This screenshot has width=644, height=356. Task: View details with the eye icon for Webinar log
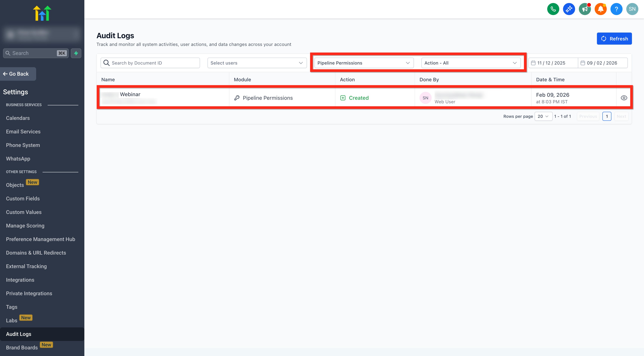tap(624, 98)
